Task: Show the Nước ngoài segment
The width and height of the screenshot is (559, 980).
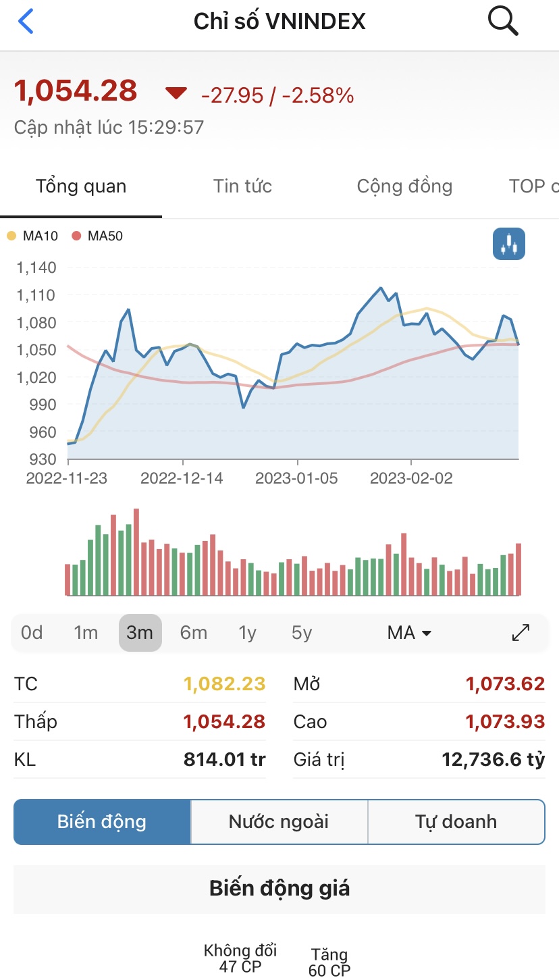Action: [x=279, y=822]
